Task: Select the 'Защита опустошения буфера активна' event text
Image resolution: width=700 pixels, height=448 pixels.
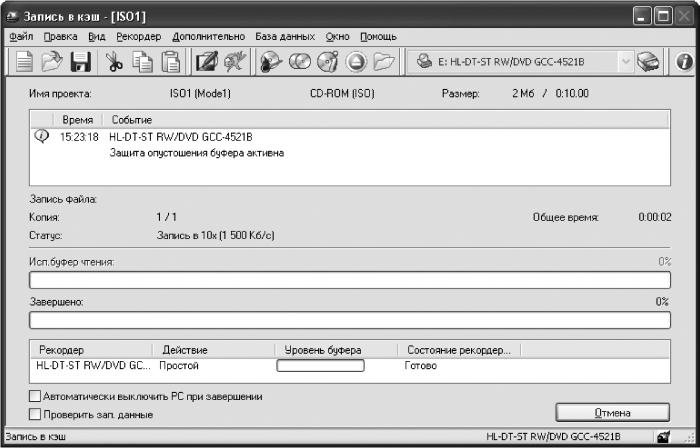Action: [x=197, y=153]
